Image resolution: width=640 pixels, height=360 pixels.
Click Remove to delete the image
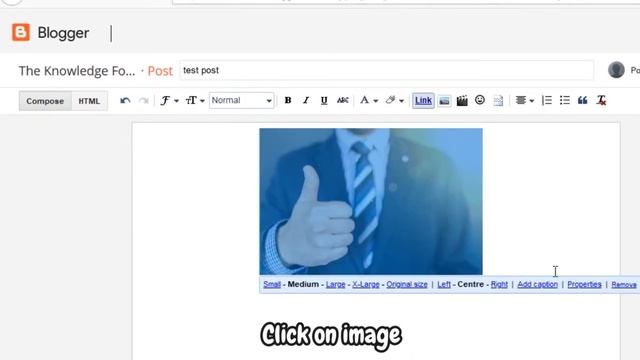tap(624, 285)
